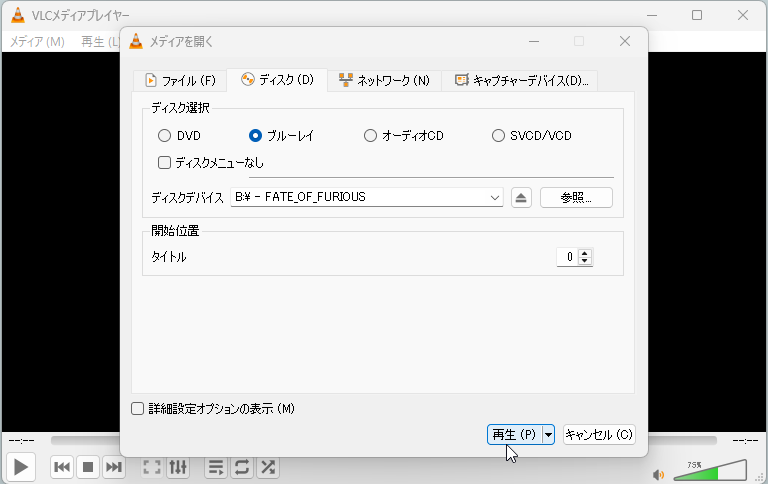Viewport: 768px width, 484px height.
Task: Click the キャンセル (C) button
Action: click(599, 435)
